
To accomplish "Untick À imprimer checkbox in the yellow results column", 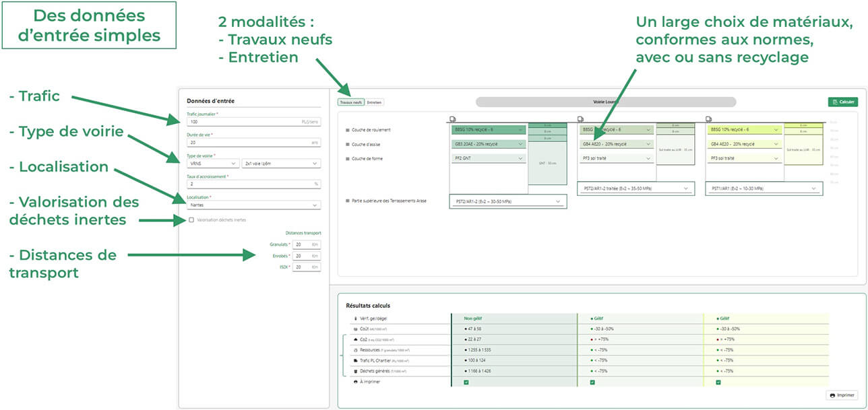I will coord(718,382).
